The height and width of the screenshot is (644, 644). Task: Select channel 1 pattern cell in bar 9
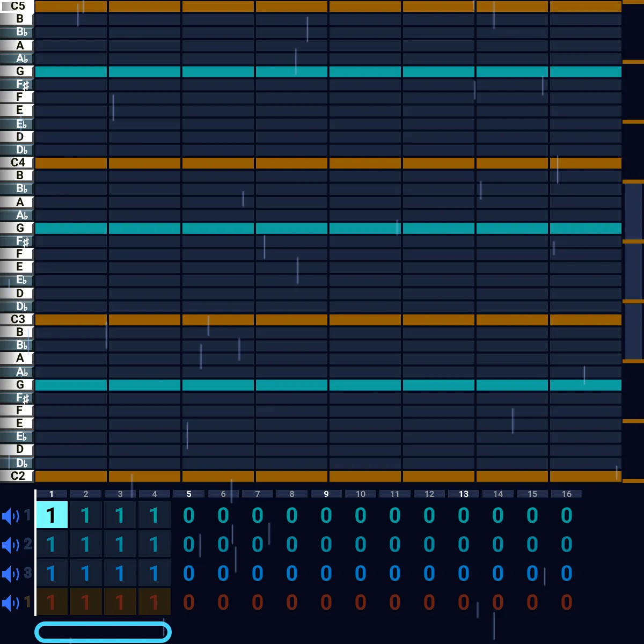326,515
